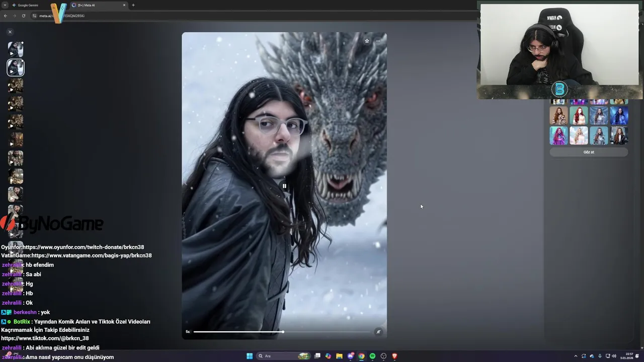Open the notification center bell
Viewport: 644px width, 362px height.
(x=638, y=356)
